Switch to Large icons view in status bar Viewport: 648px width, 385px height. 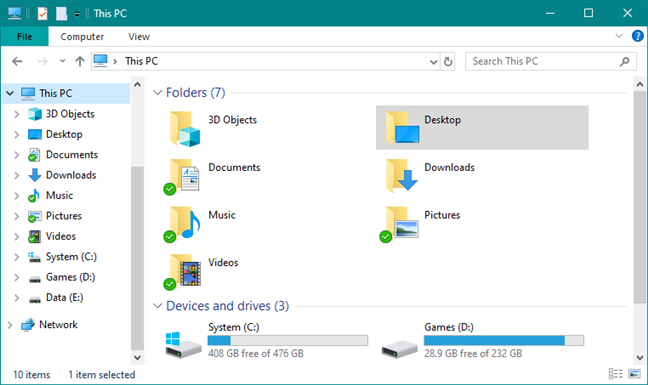pos(634,374)
